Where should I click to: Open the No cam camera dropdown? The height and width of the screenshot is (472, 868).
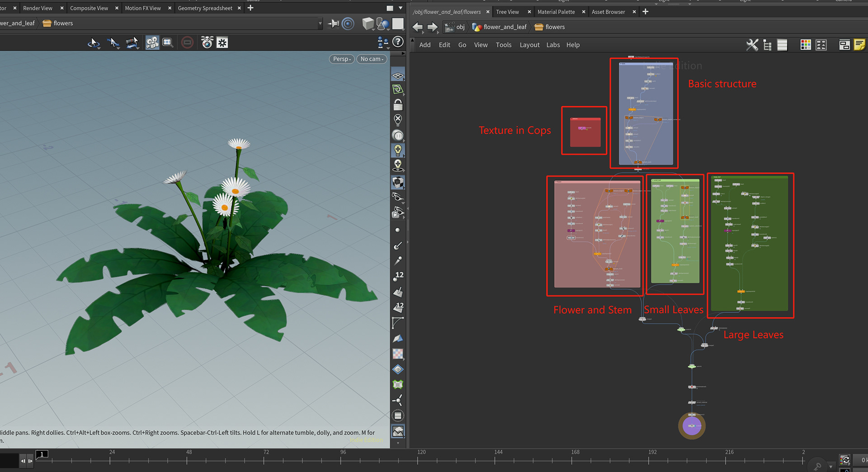coord(372,59)
